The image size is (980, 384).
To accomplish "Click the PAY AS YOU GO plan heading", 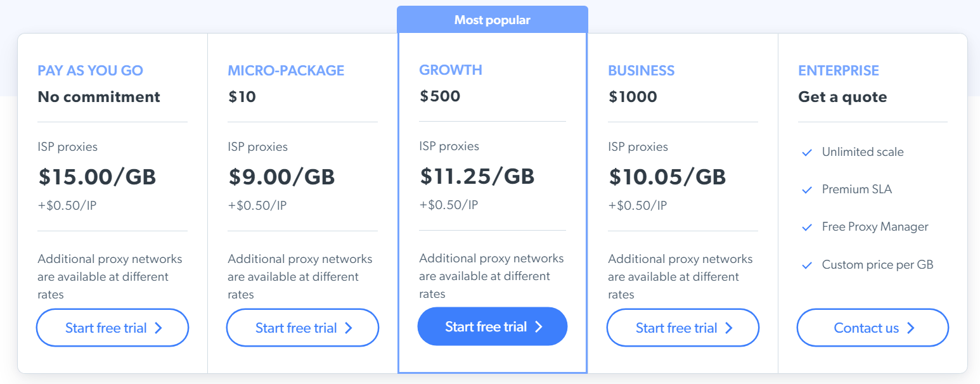I will tap(91, 70).
